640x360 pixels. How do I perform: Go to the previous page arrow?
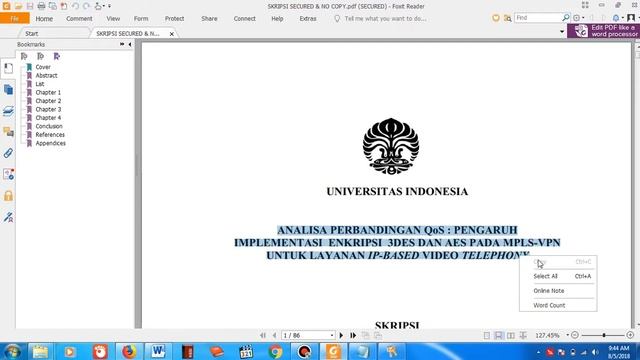coord(274,335)
